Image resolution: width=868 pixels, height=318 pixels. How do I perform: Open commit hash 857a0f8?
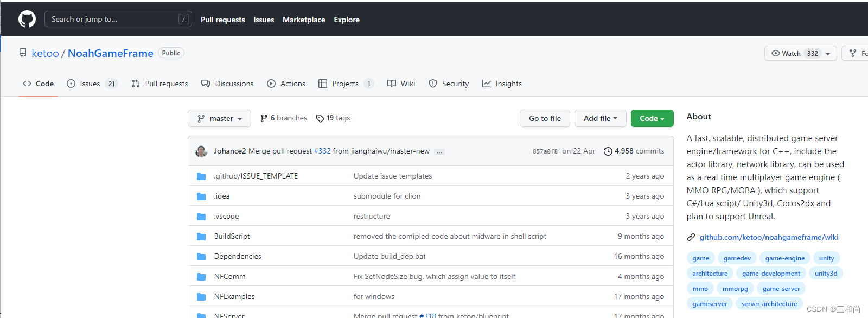coord(545,151)
